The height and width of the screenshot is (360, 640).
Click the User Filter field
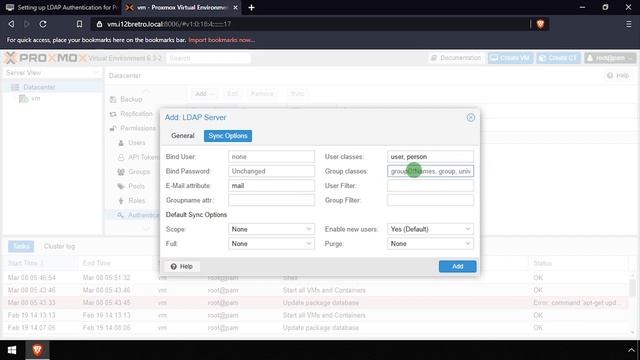pyautogui.click(x=430, y=186)
